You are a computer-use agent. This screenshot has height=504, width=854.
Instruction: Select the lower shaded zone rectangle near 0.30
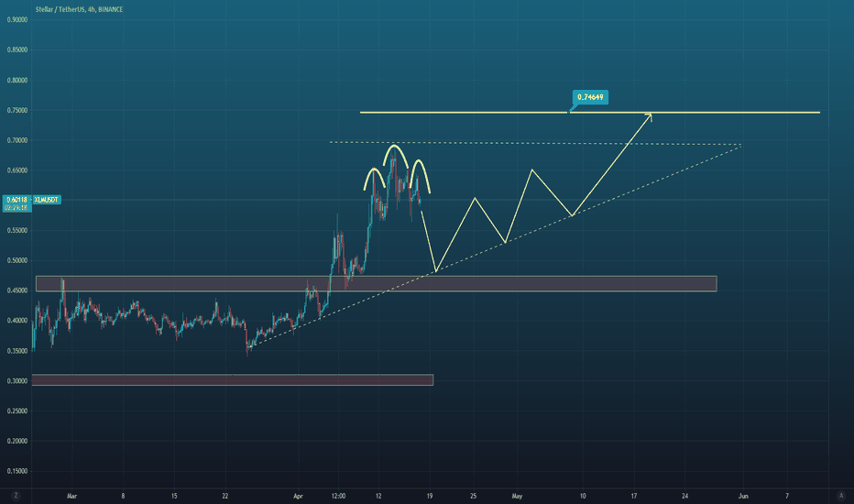tap(233, 379)
